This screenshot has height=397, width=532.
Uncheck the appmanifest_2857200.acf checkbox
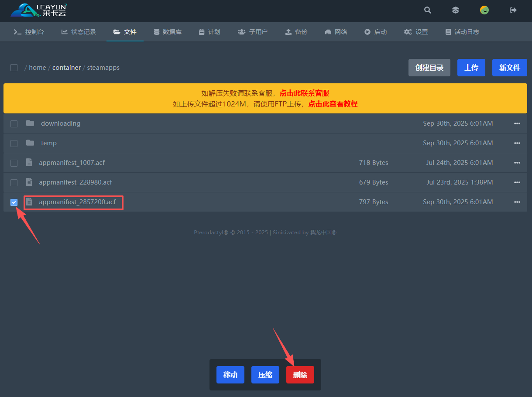[x=14, y=202]
